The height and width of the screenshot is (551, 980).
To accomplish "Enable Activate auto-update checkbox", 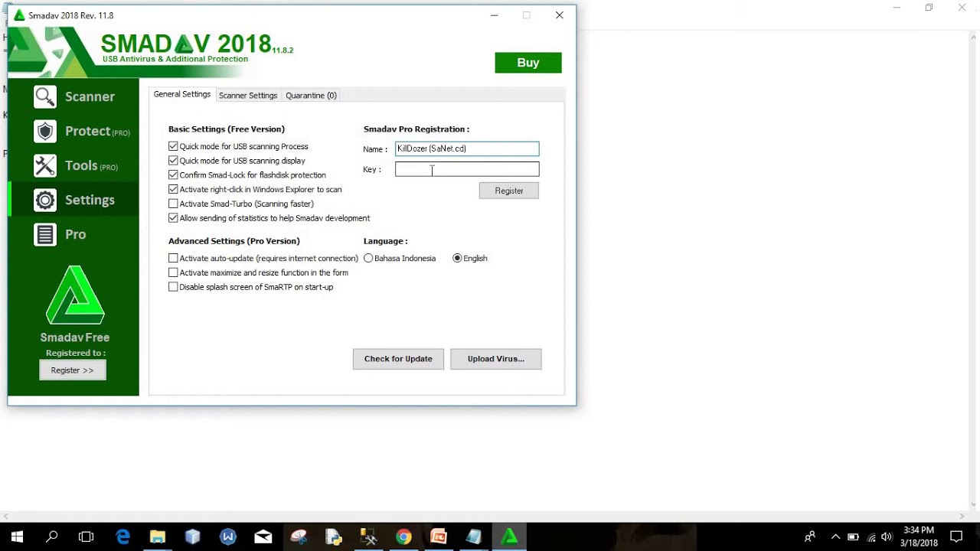I will click(173, 259).
